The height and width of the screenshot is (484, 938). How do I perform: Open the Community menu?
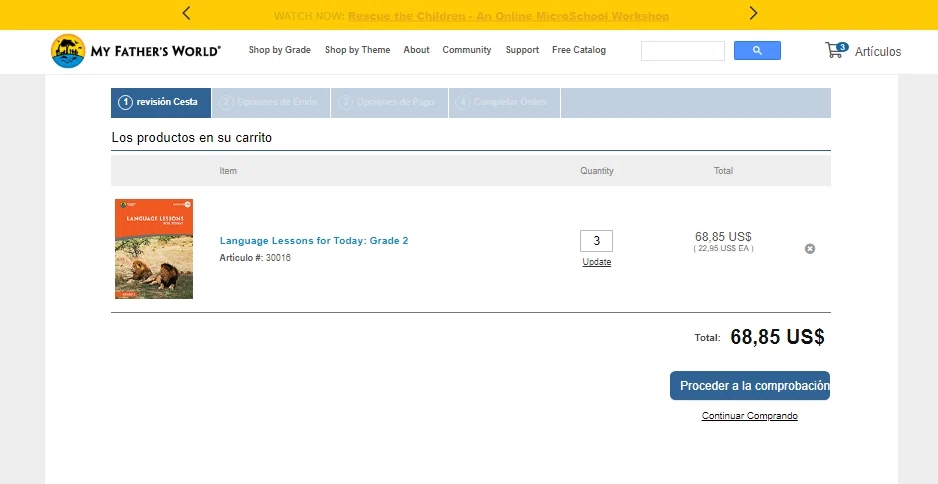point(467,50)
